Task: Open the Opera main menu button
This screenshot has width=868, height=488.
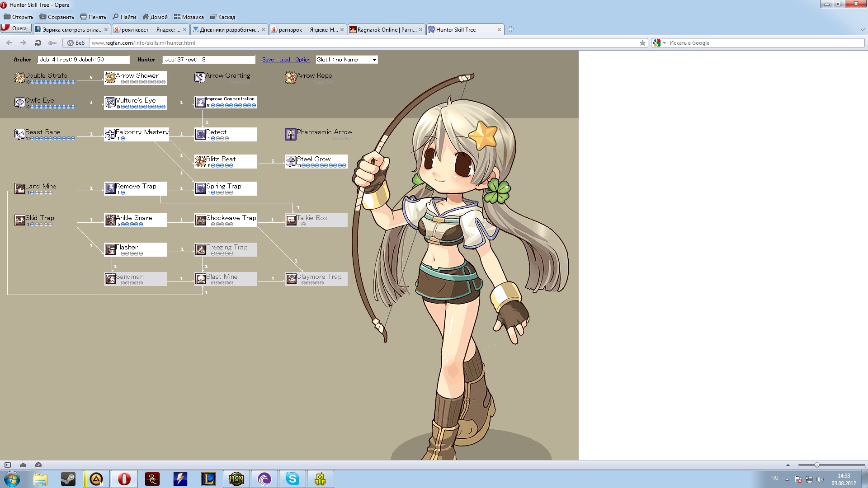Action: click(x=15, y=28)
